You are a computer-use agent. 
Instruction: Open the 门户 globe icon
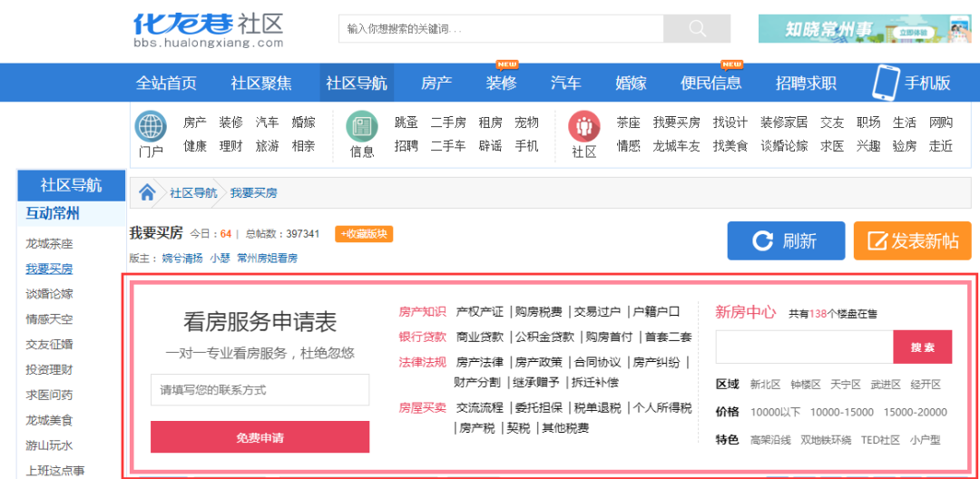click(x=151, y=127)
